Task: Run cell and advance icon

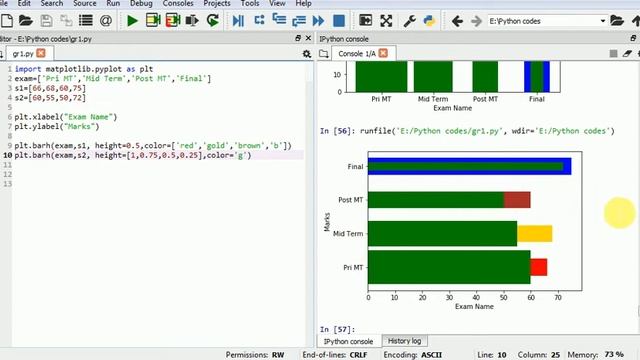Action: tap(173, 20)
